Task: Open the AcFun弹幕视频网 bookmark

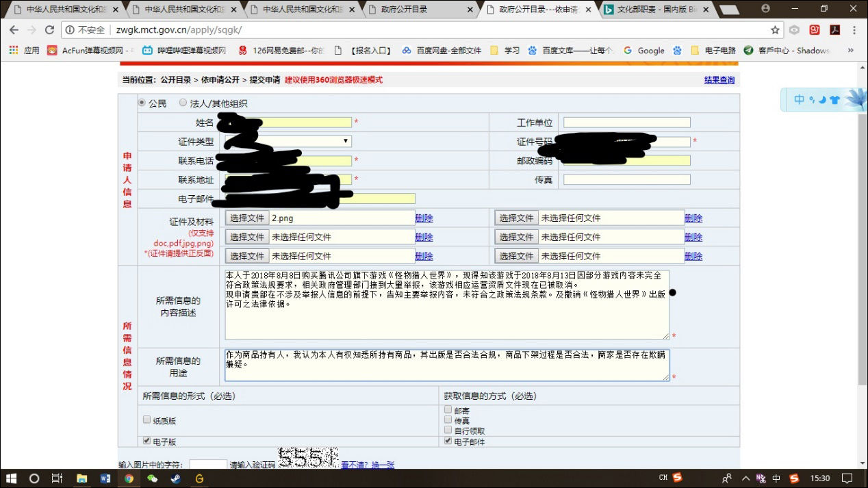Action: [x=89, y=51]
